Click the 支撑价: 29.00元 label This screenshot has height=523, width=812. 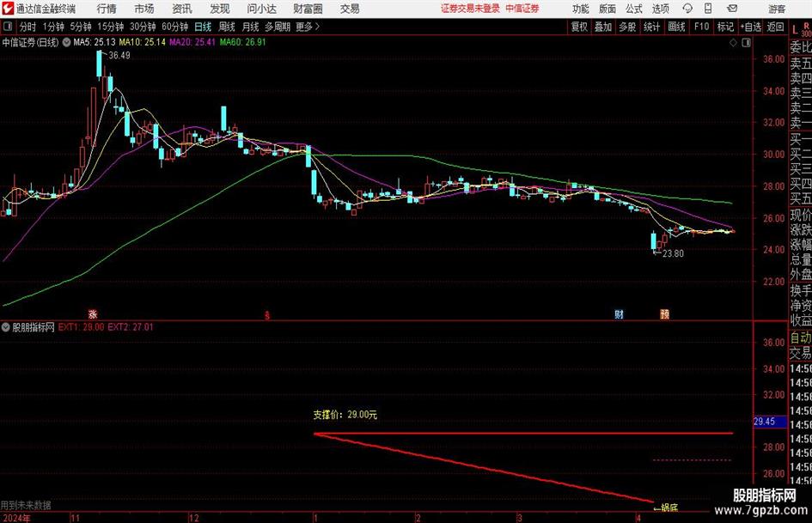pos(345,415)
